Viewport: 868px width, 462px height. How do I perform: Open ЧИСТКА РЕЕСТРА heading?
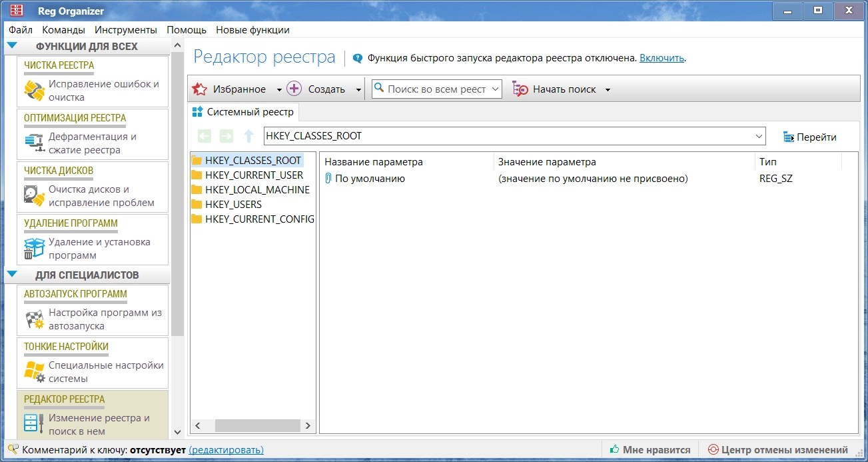(59, 65)
